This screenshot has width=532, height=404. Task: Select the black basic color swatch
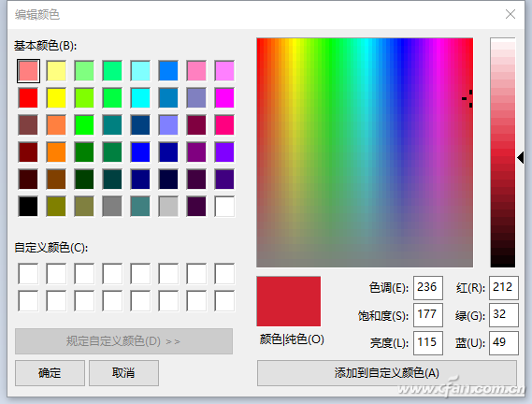28,206
